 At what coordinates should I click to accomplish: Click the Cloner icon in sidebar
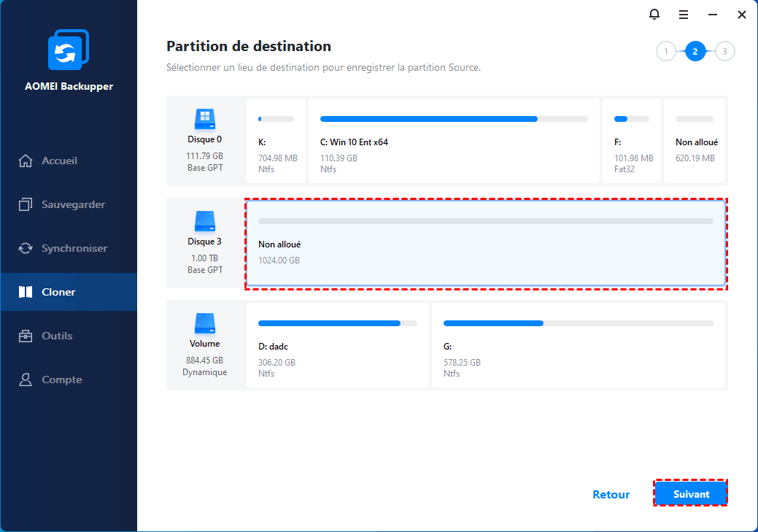tap(26, 292)
